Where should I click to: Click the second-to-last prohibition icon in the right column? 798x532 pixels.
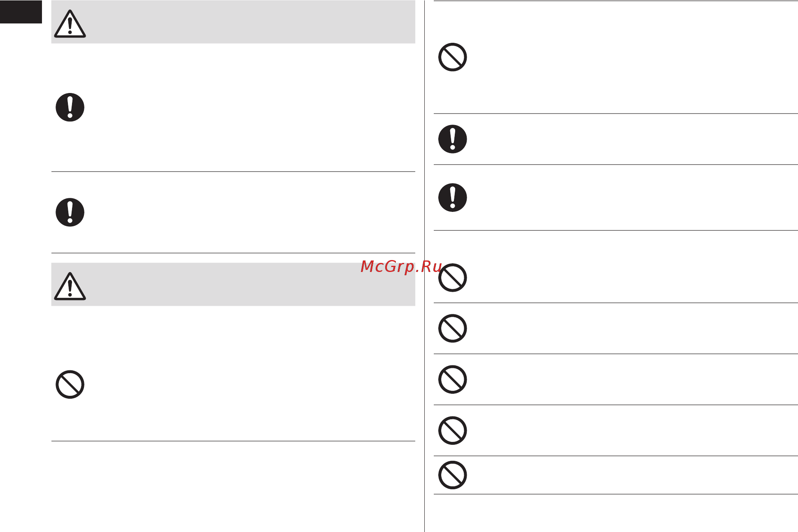(x=453, y=431)
